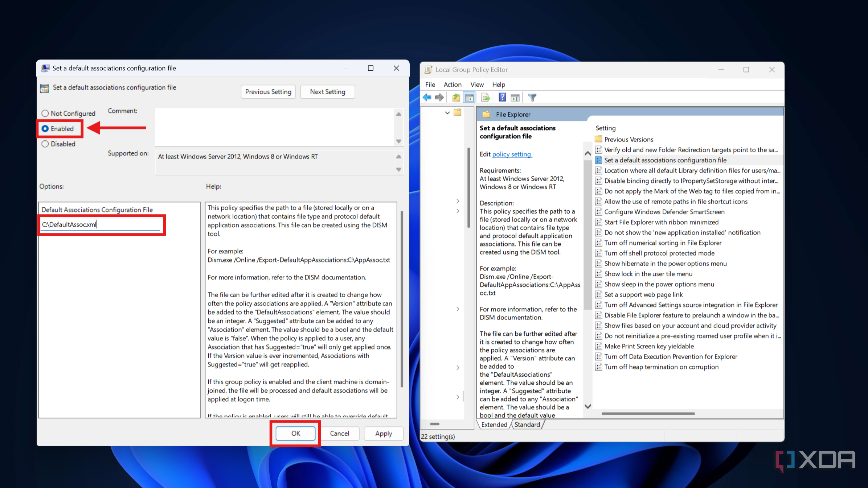
Task: Select the Enabled radio button
Action: (x=45, y=129)
